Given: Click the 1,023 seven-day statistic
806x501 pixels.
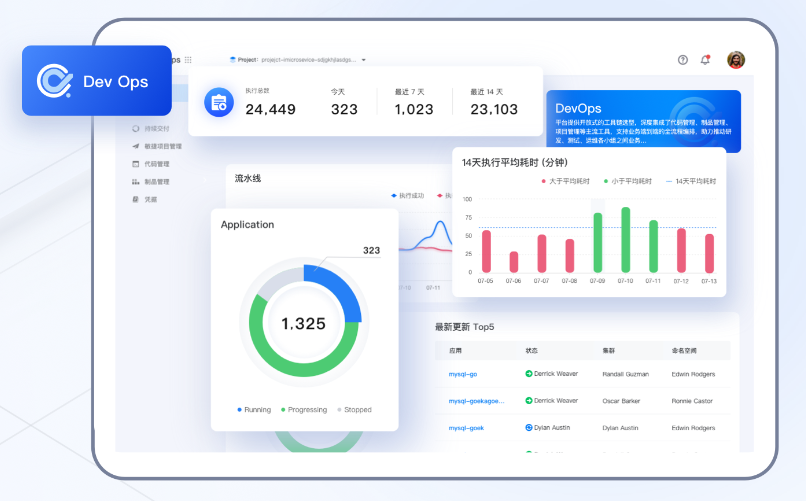Looking at the screenshot, I should [414, 109].
